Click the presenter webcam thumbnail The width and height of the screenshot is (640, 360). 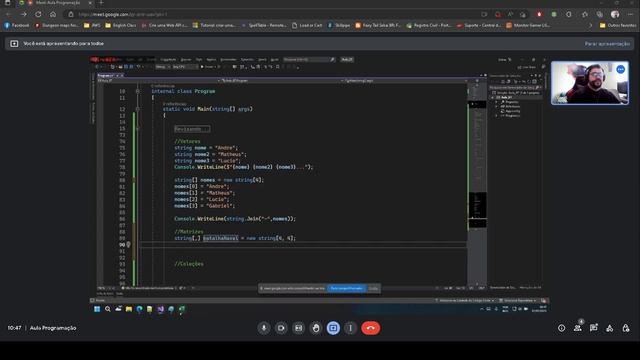click(x=590, y=83)
